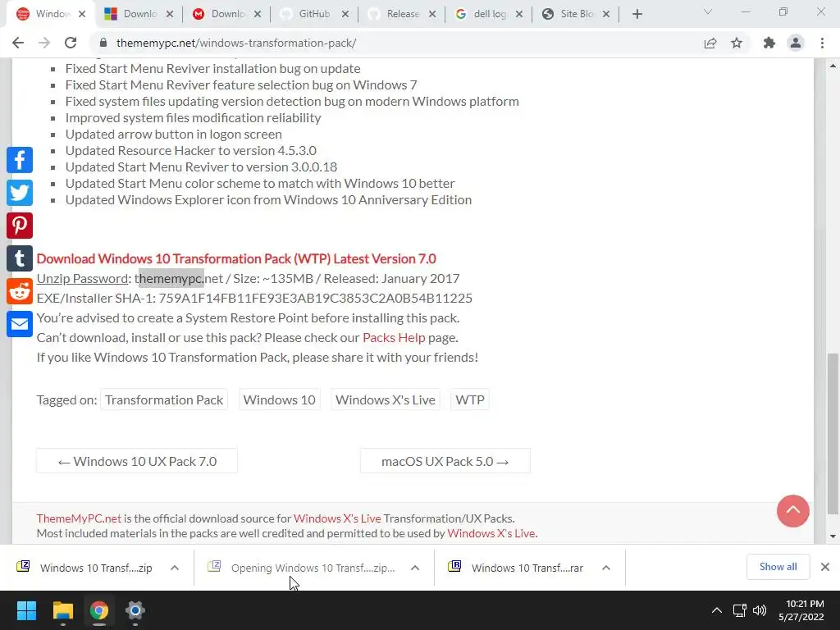Click ThemeMyPC.net footer link
This screenshot has height=630, width=840.
coord(79,518)
